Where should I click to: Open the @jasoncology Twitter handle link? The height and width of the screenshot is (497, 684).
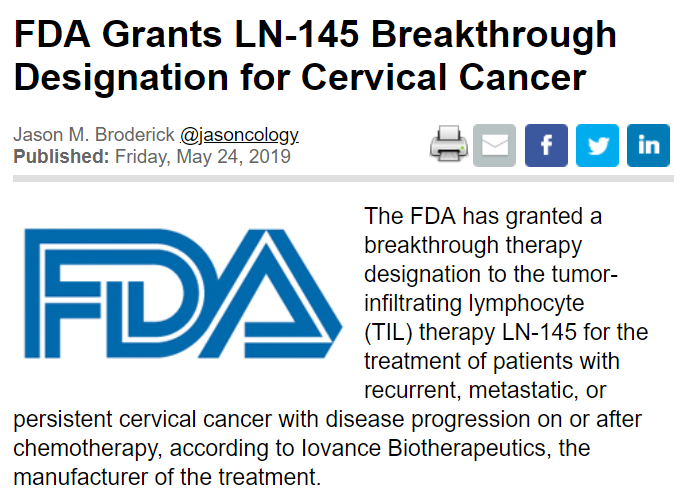pyautogui.click(x=239, y=135)
